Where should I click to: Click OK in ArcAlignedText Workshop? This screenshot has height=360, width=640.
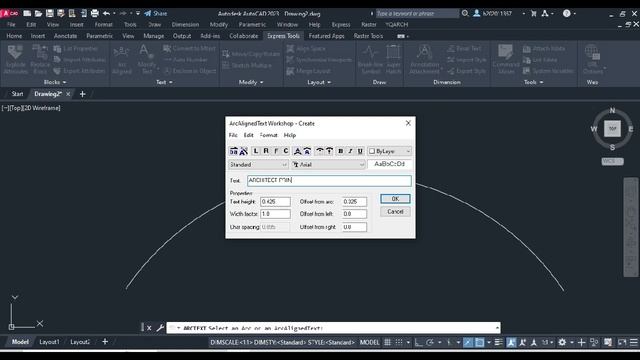395,199
